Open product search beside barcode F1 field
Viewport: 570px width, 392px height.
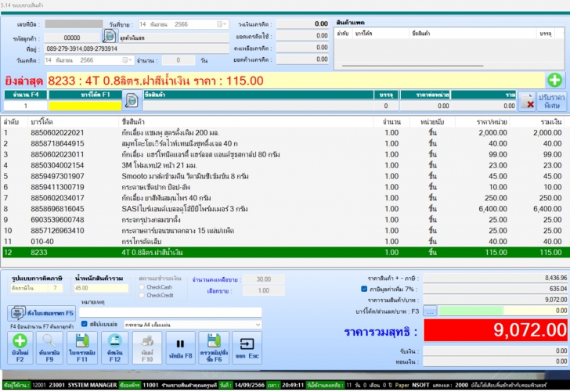click(x=132, y=100)
